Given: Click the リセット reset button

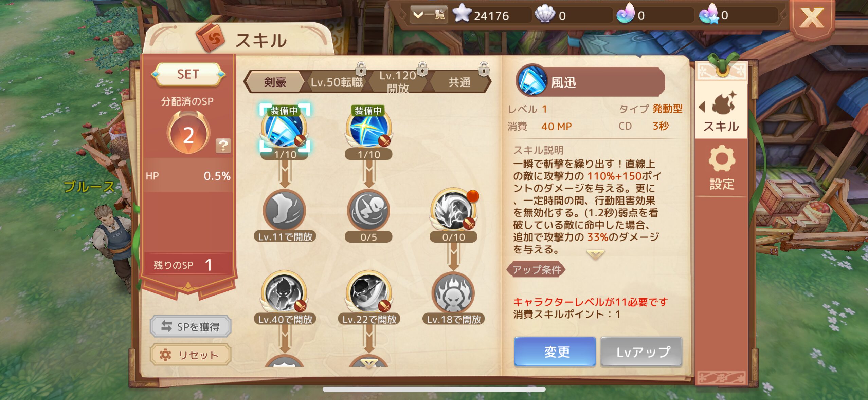Looking at the screenshot, I should tap(191, 355).
